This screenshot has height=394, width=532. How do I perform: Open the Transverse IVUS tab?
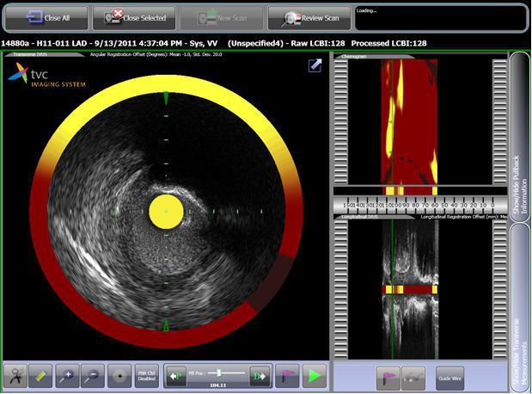tap(42, 54)
